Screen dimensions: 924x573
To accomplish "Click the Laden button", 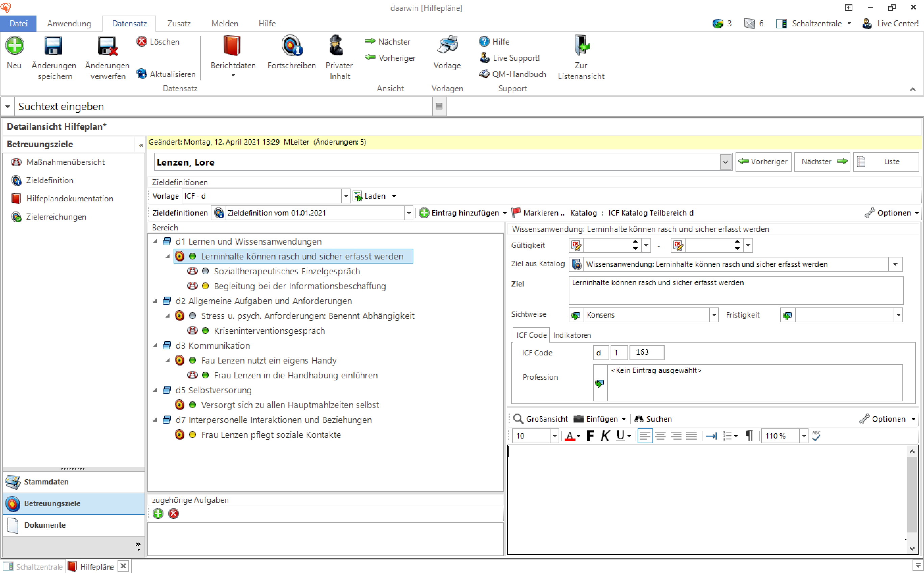I will (x=369, y=196).
